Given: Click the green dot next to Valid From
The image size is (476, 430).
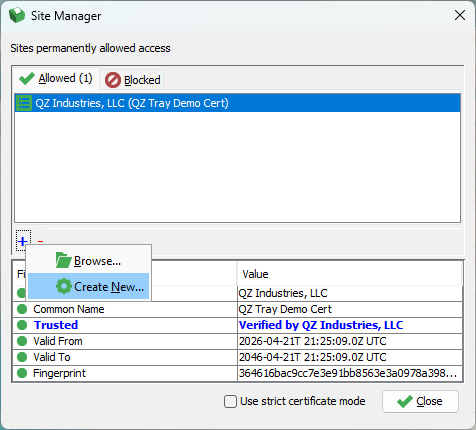Looking at the screenshot, I should pos(22,341).
